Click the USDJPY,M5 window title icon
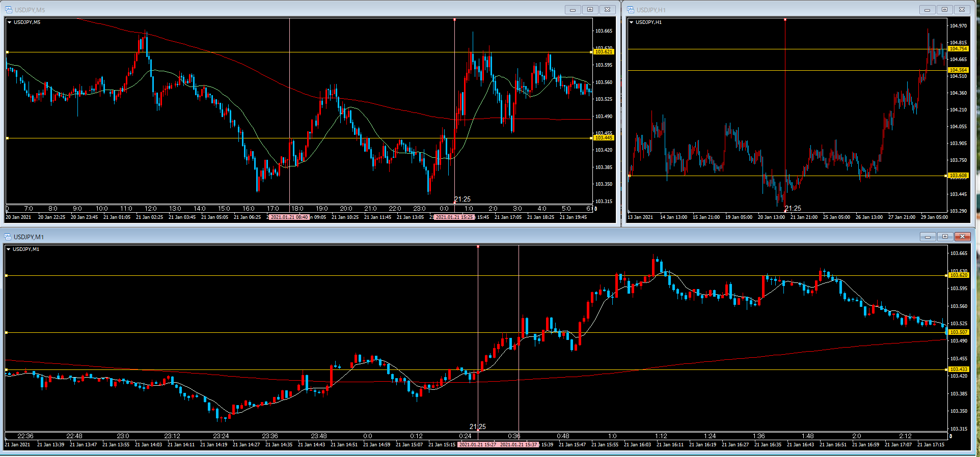The width and height of the screenshot is (980, 457). 9,10
